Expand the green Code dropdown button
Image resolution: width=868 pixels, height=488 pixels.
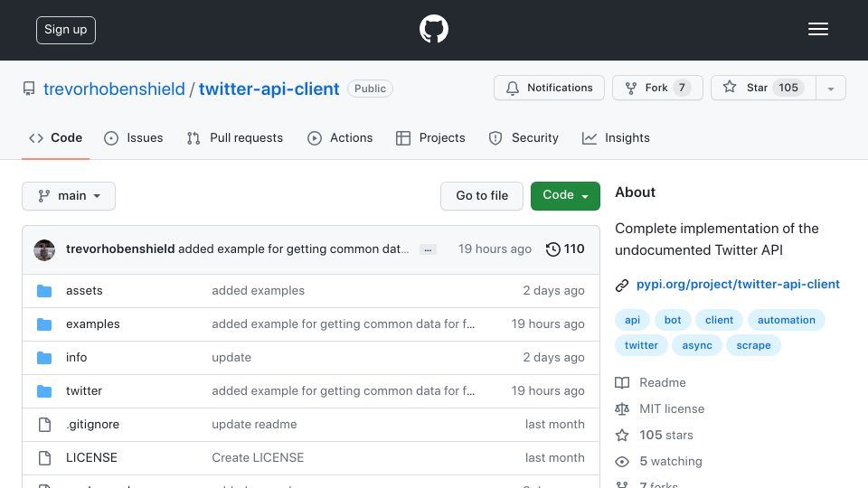pos(565,196)
